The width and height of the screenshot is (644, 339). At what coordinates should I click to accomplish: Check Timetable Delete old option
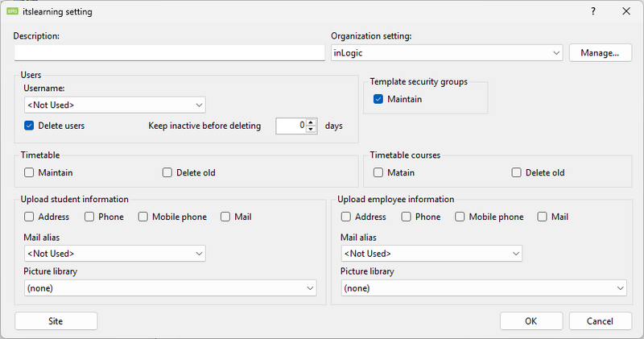167,172
